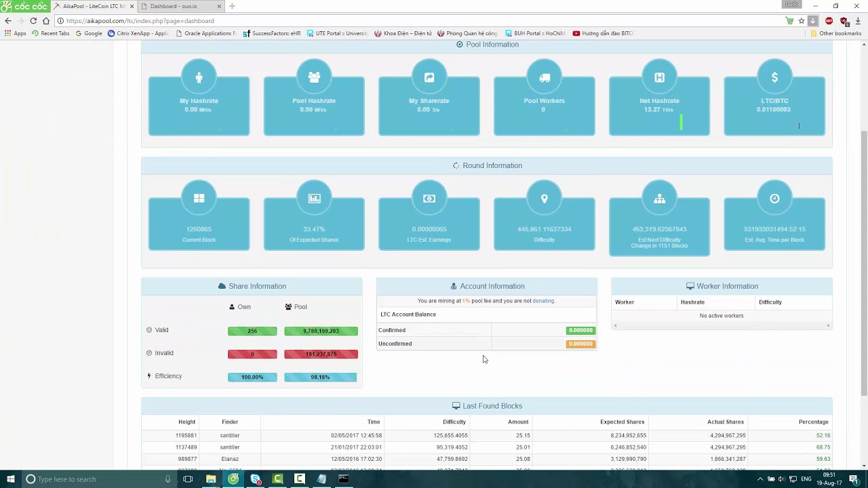Click the Own Efficiency 100.00% bar
868x488 pixels.
pyautogui.click(x=252, y=377)
